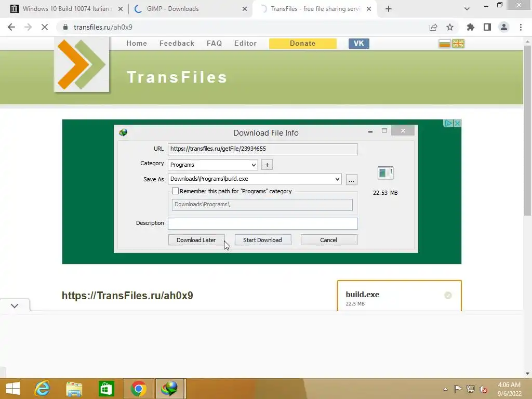The height and width of the screenshot is (399, 532).
Task: Click the browser back arrow
Action: [x=11, y=27]
